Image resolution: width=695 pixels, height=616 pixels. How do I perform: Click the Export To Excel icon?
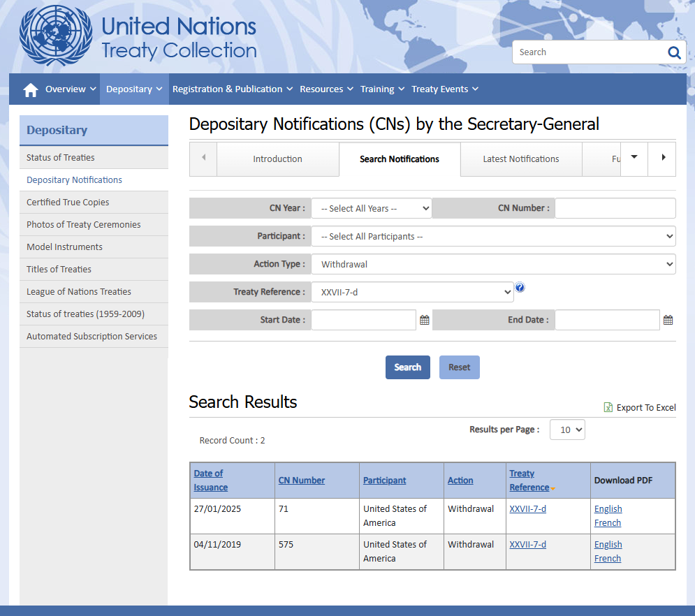click(608, 408)
